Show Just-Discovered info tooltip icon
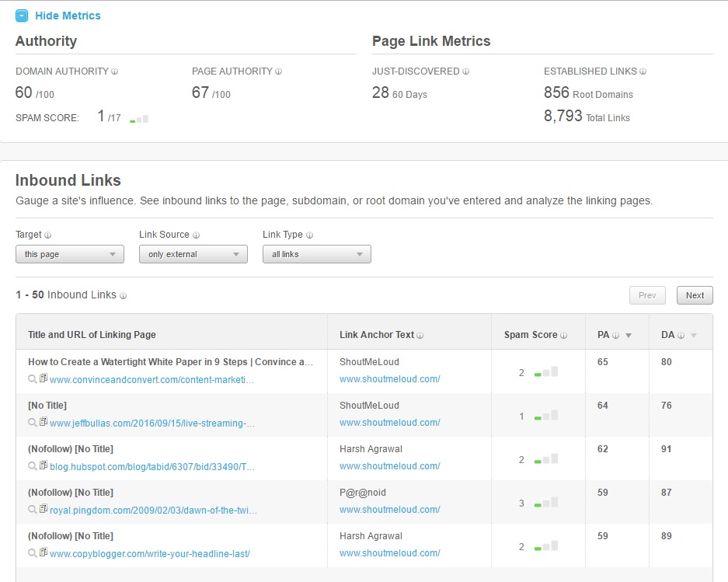This screenshot has height=582, width=728. tap(465, 71)
